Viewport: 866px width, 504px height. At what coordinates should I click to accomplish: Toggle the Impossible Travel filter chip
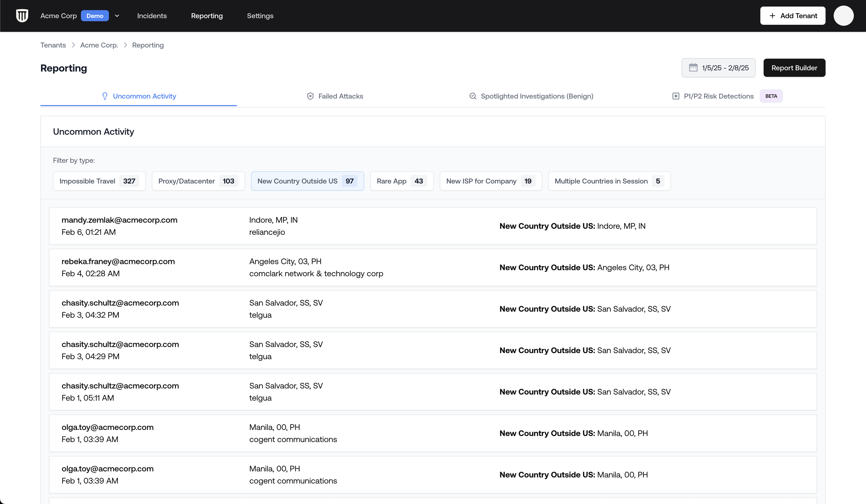[99, 181]
